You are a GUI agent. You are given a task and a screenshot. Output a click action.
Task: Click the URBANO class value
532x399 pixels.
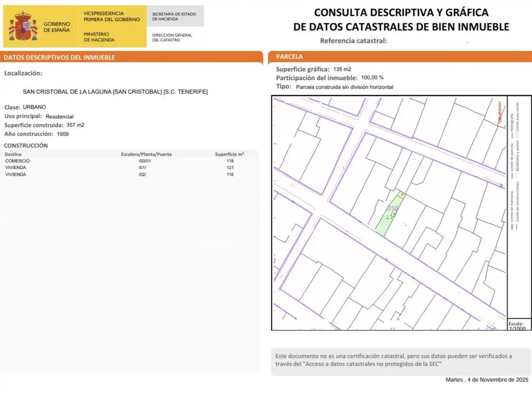[34, 107]
